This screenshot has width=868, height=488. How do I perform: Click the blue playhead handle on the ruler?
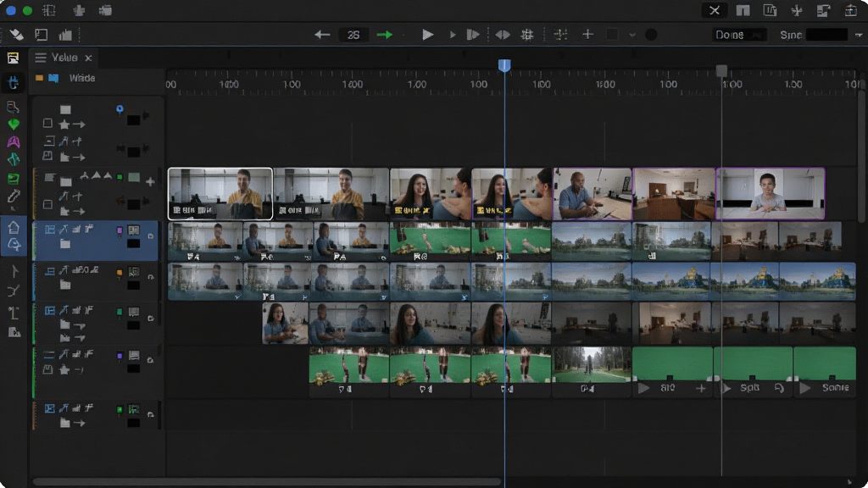point(504,65)
